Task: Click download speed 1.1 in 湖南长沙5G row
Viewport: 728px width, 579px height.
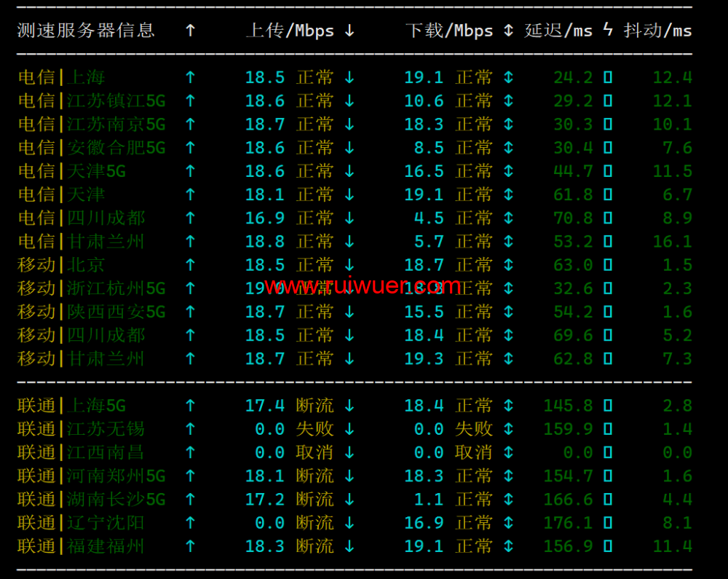Action: coord(429,500)
